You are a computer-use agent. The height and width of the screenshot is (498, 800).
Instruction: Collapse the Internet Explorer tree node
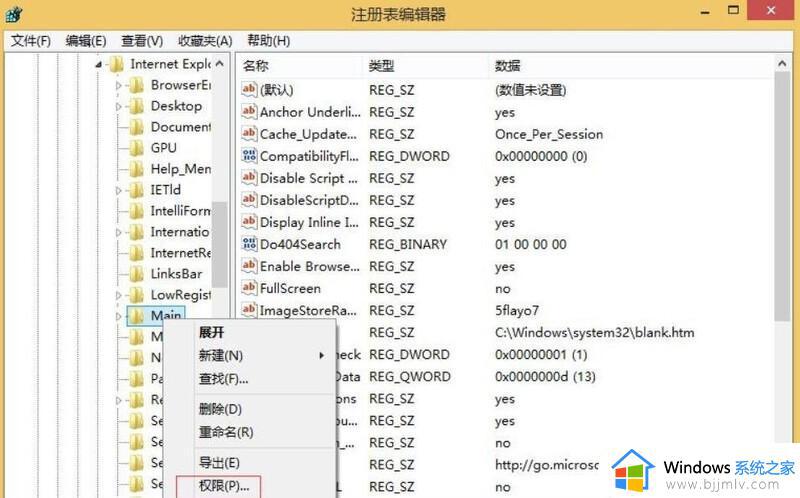[x=98, y=65]
